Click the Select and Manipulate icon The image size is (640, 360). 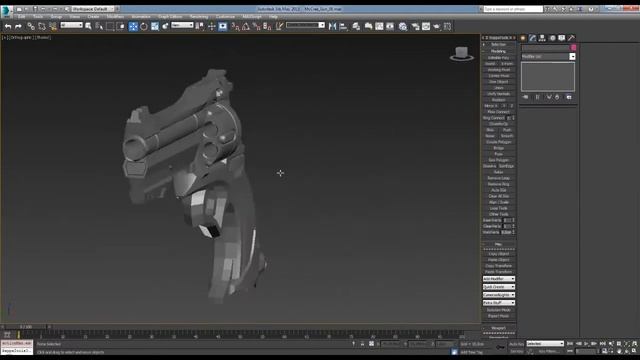[211, 27]
